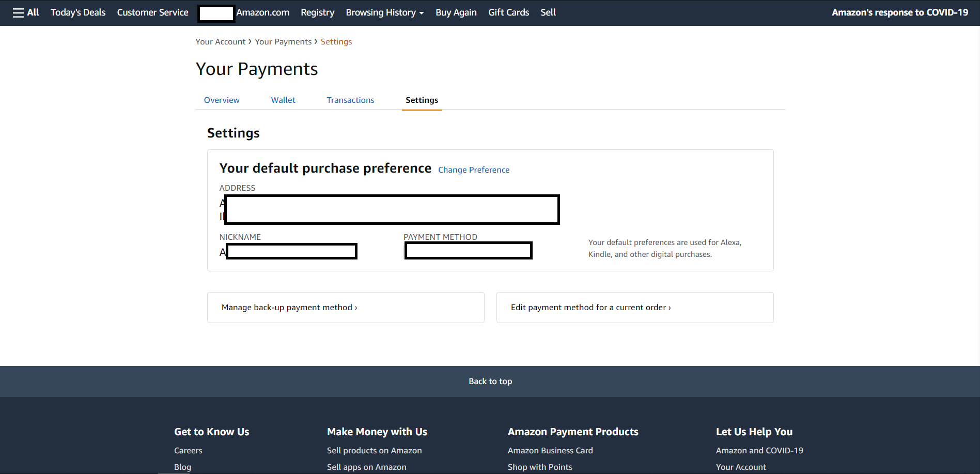The height and width of the screenshot is (474, 980).
Task: Click Back to top
Action: [490, 381]
